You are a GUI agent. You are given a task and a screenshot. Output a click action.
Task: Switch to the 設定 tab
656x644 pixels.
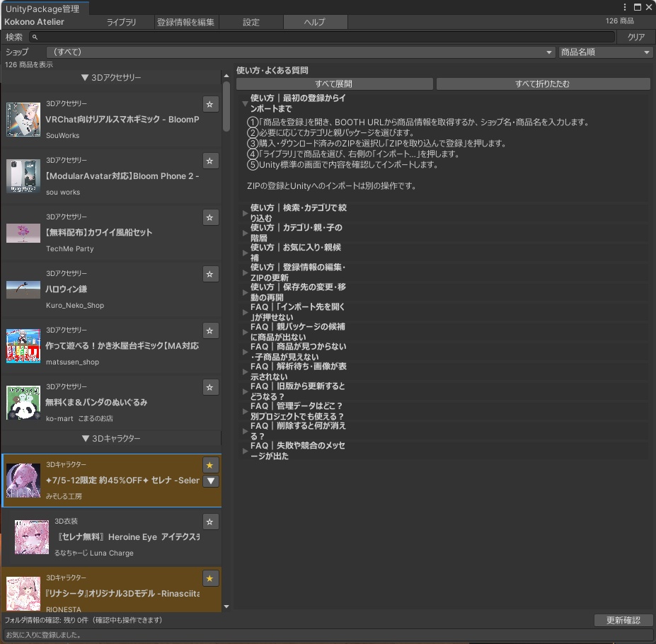coord(251,22)
